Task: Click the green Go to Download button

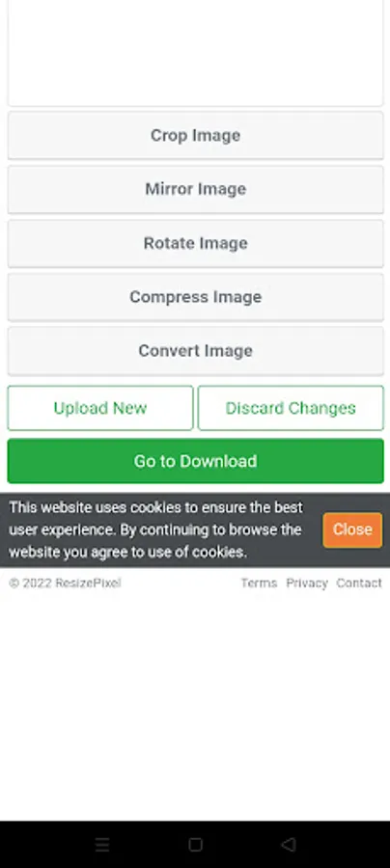Action: (195, 461)
